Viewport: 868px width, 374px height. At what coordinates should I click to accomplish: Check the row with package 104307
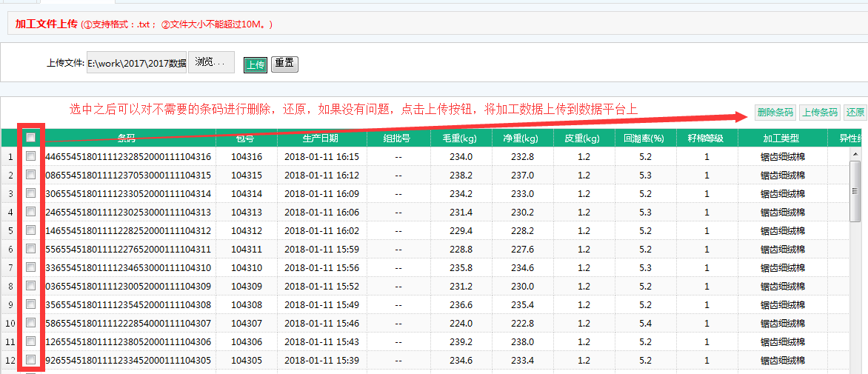point(31,323)
